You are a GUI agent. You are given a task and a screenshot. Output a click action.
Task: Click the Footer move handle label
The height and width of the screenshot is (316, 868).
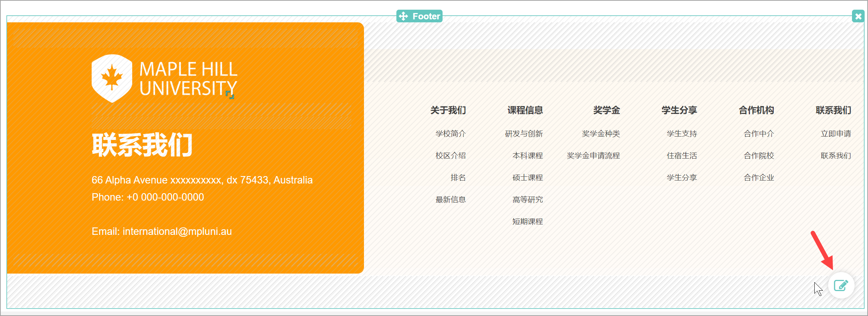click(419, 16)
